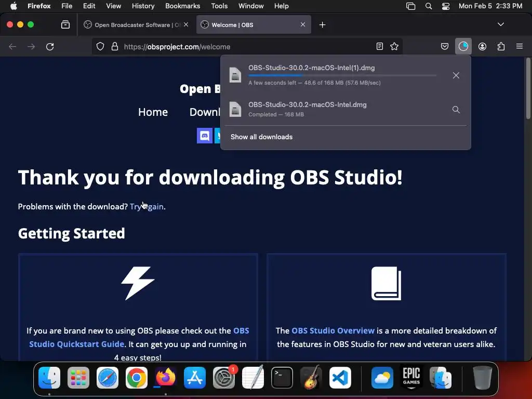Go back to the previous page
This screenshot has width=532, height=399.
[x=12, y=46]
